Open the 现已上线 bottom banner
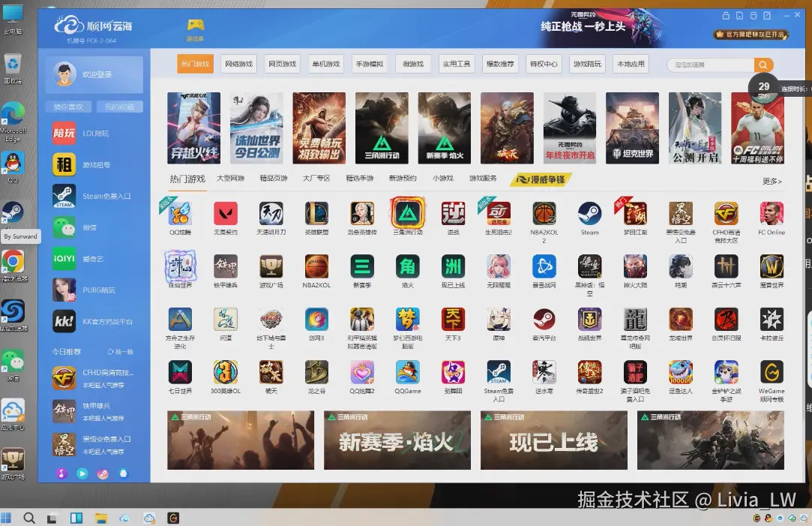The width and height of the screenshot is (812, 526). pos(554,440)
